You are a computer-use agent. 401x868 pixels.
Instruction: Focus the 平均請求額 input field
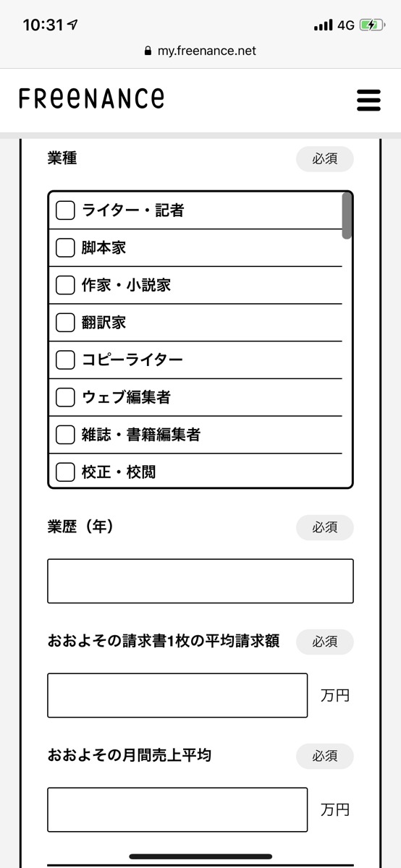tap(177, 695)
